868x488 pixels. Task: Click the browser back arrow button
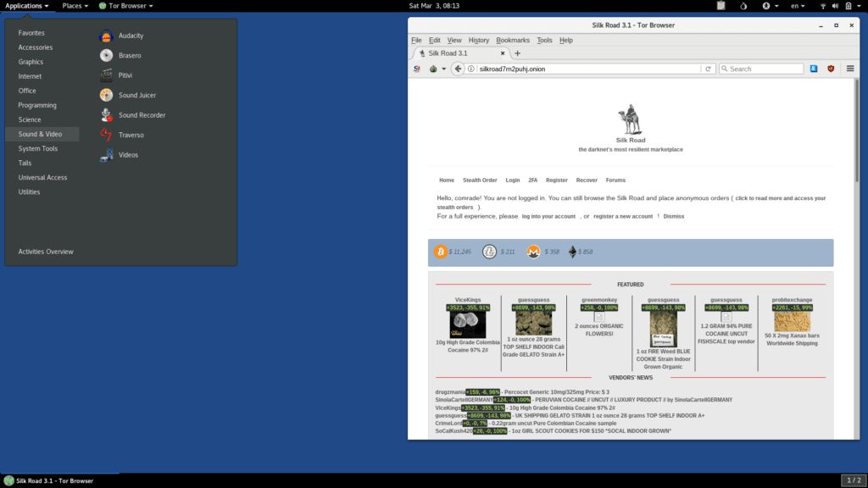[x=458, y=69]
